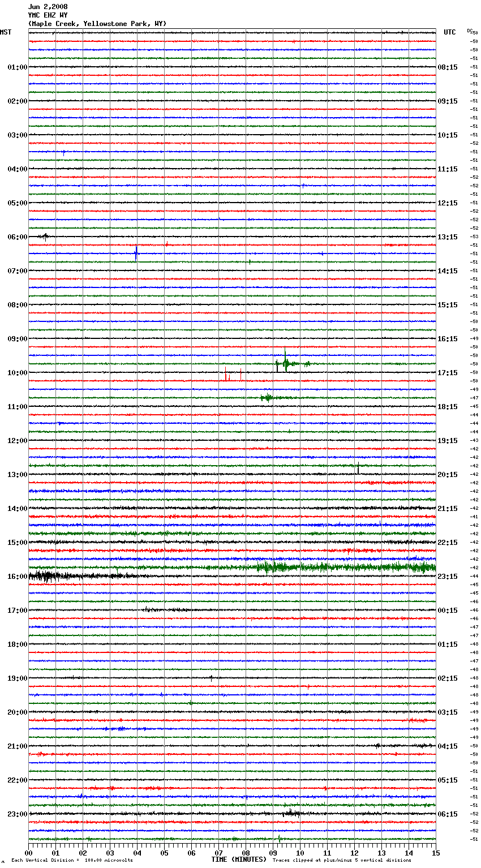Select the station code "YMC EHZ WY"
Image resolution: width=481 pixels, height=868 pixels.
(x=48, y=15)
